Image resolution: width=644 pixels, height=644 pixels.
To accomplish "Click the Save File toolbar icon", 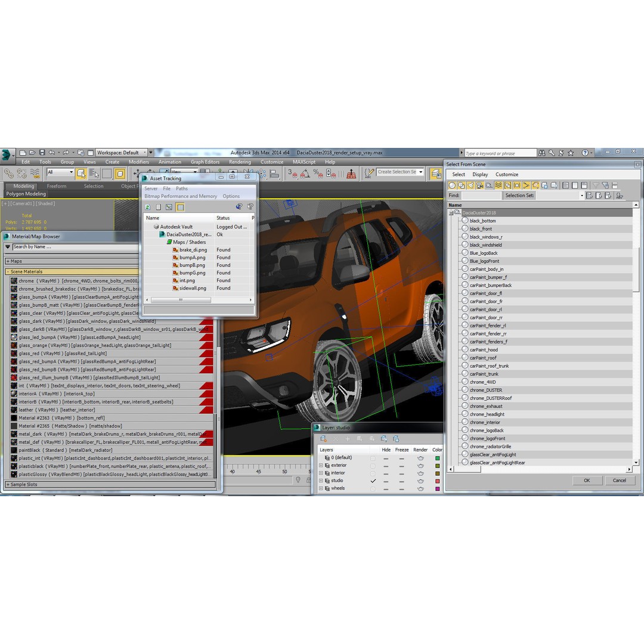I will coord(42,153).
